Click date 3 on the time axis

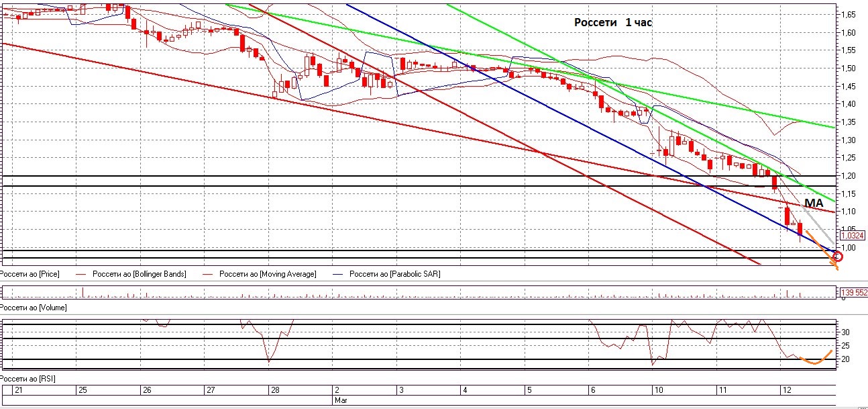[400, 390]
